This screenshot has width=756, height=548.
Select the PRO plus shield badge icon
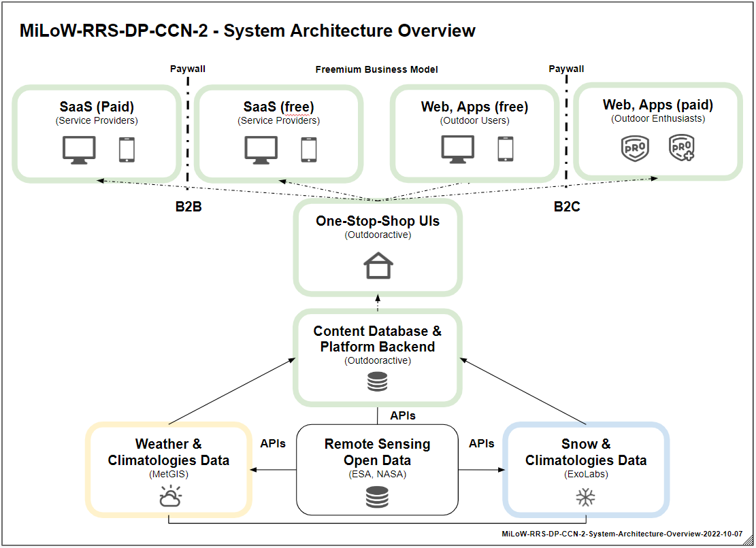[682, 148]
